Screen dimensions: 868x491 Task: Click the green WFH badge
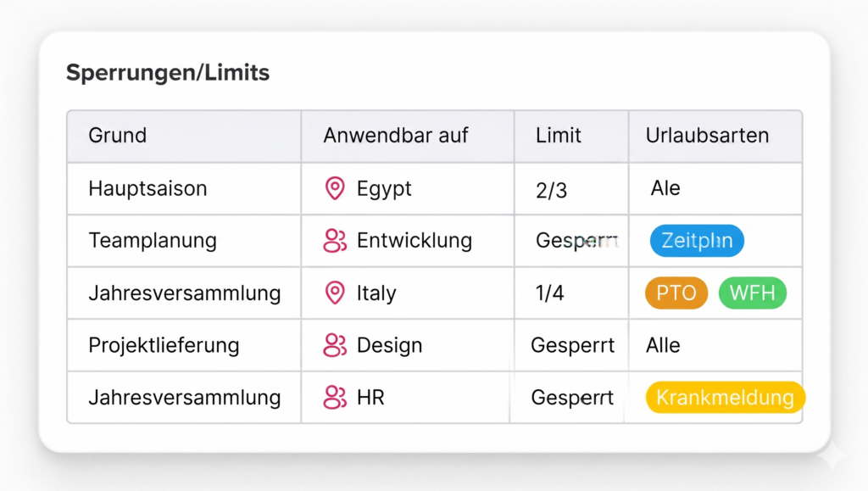[x=753, y=293]
